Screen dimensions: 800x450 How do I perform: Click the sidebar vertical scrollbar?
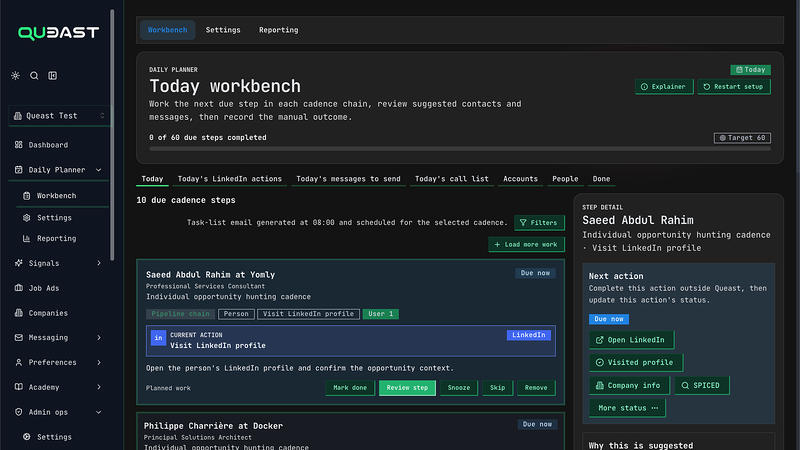point(112,135)
